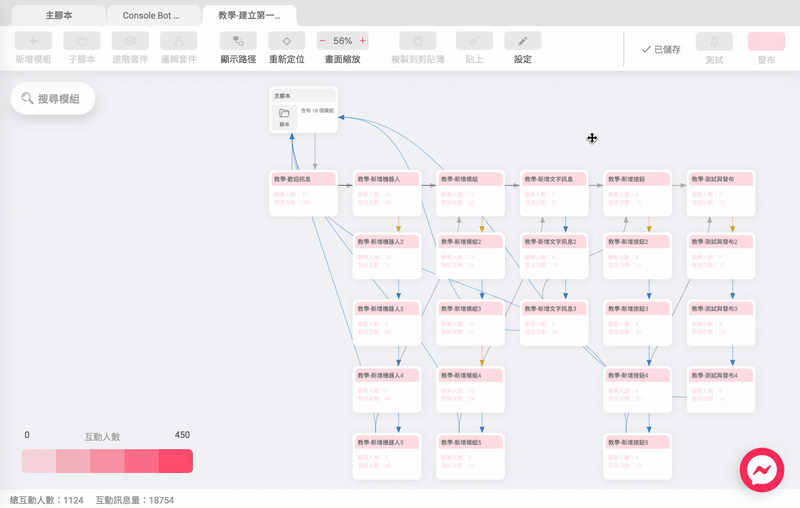
Task: Increase canvas zoom with the plus button
Action: coord(363,41)
